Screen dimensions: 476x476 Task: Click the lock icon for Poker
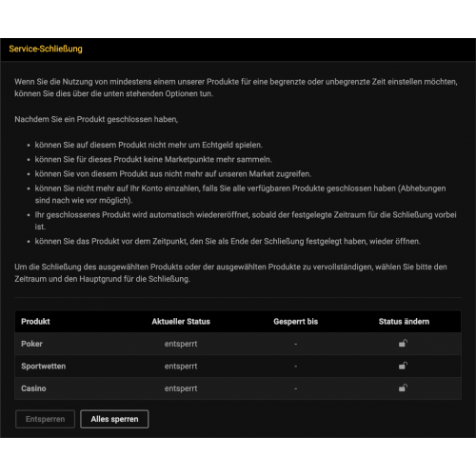(x=403, y=344)
